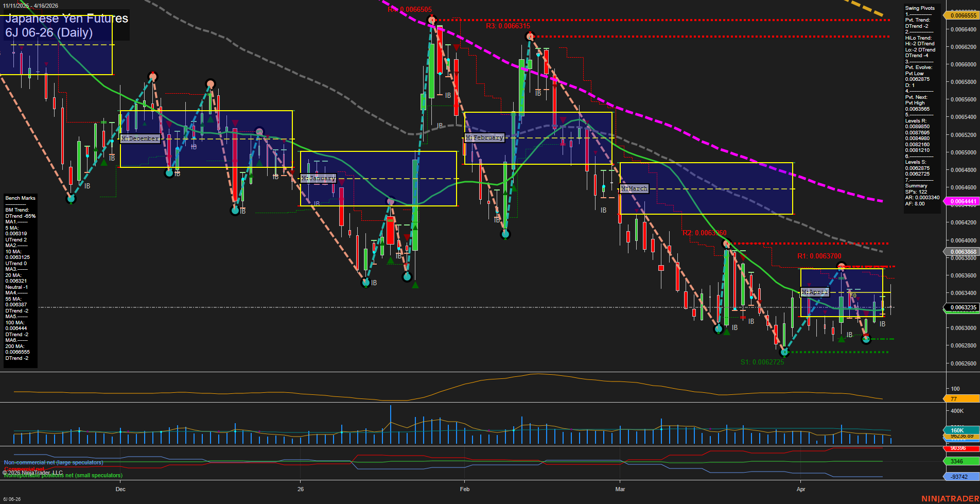Click the 2026 NinjaTrader LLC copyright text
The height and width of the screenshot is (504, 980).
point(33,472)
